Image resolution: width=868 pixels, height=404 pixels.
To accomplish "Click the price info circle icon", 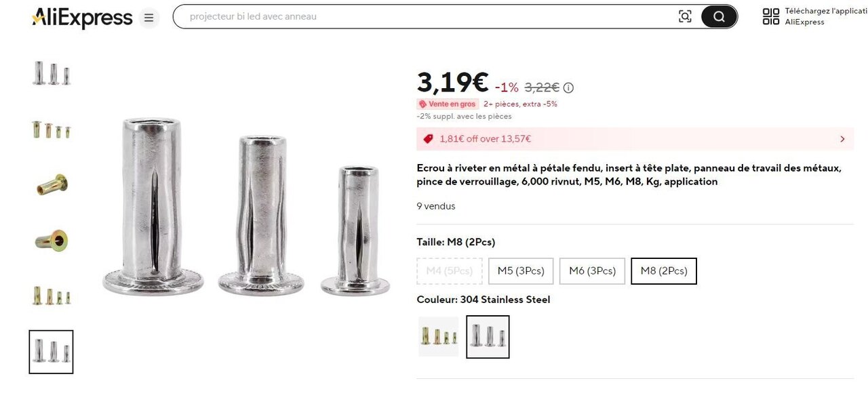I will point(568,87).
